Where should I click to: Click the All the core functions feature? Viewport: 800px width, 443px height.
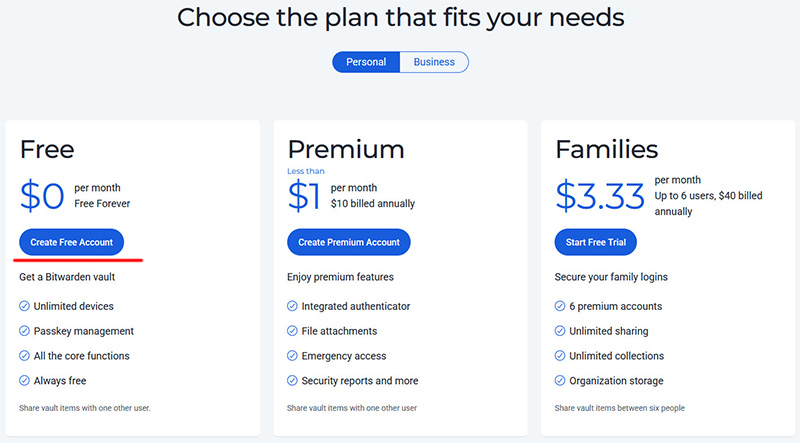82,356
